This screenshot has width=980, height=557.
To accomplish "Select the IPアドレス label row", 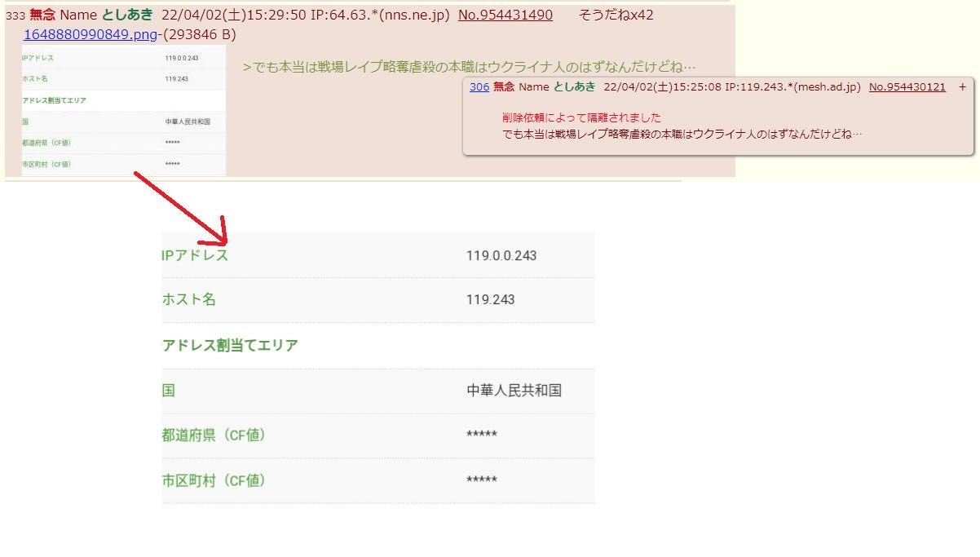I will 378,255.
